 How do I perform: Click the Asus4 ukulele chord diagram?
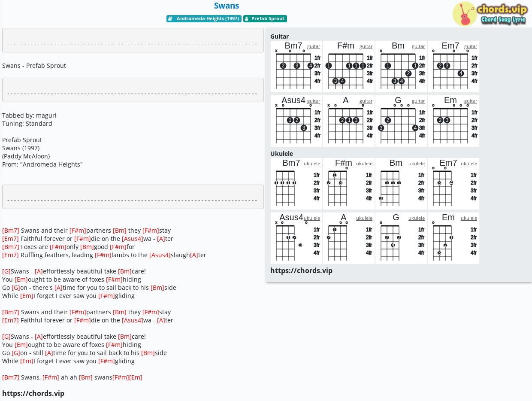click(296, 238)
